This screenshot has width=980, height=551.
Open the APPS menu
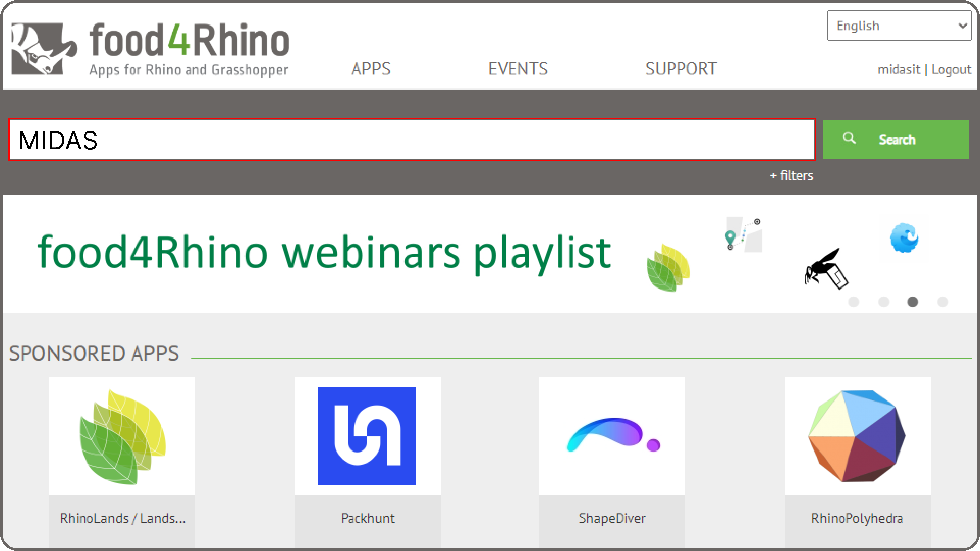371,69
